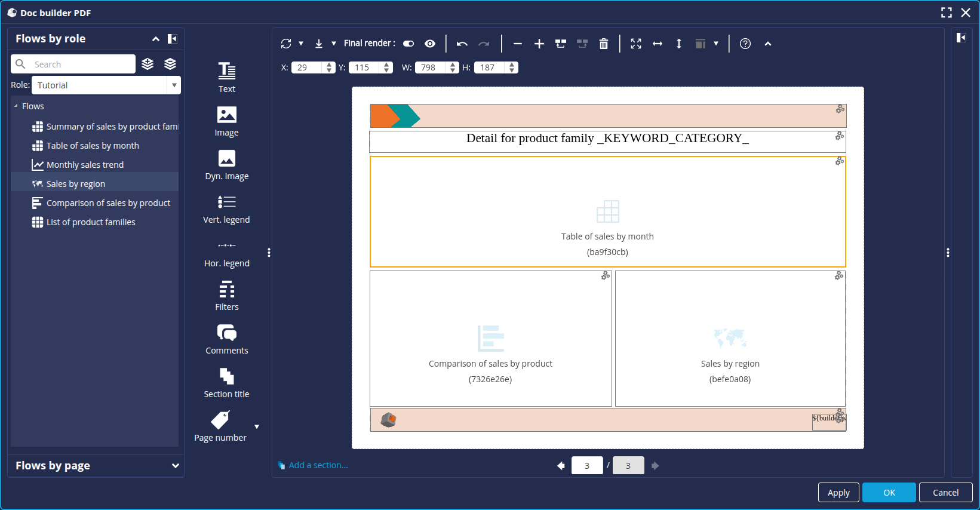Screen dimensions: 980x510
Task: Click the Add a section link
Action: [x=318, y=465]
